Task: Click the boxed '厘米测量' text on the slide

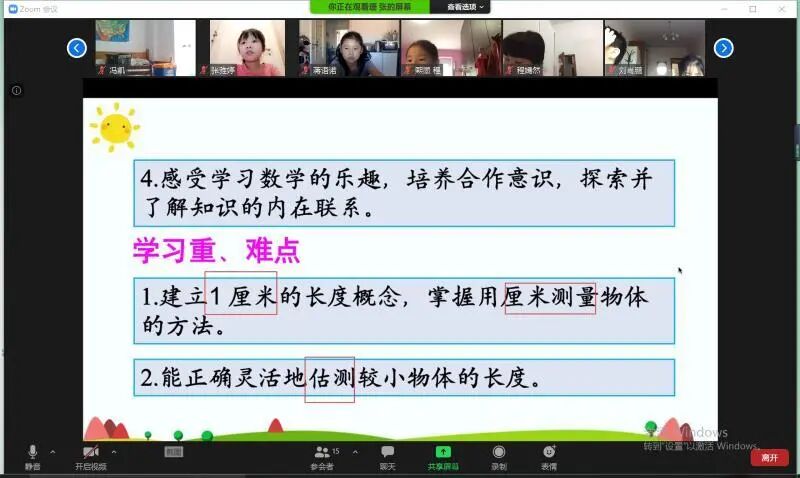Action: coord(551,298)
